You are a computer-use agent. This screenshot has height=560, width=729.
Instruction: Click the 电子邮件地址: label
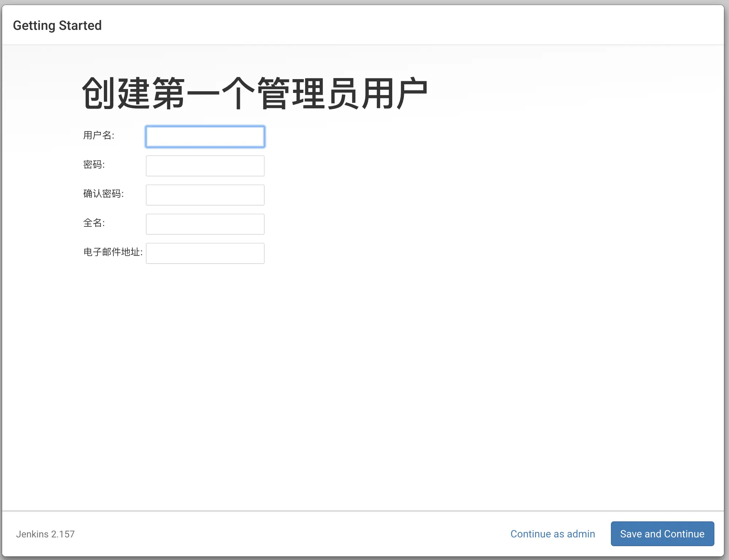(x=113, y=252)
